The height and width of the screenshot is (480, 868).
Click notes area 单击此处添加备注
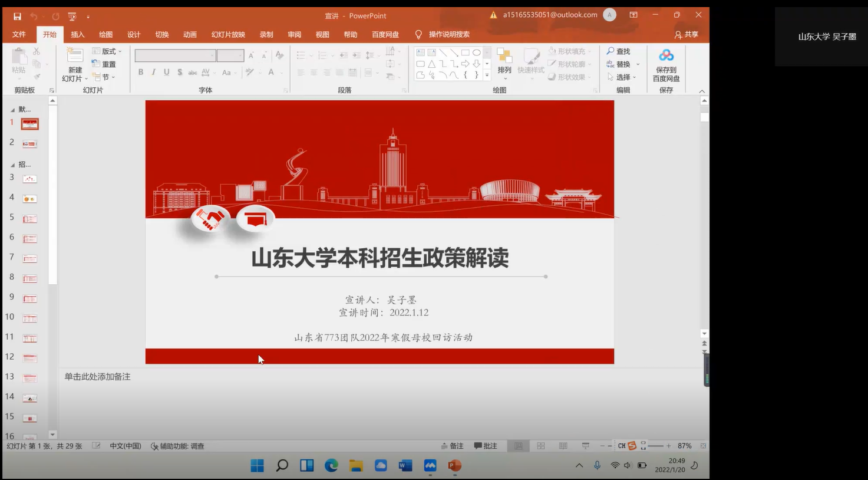(x=97, y=377)
